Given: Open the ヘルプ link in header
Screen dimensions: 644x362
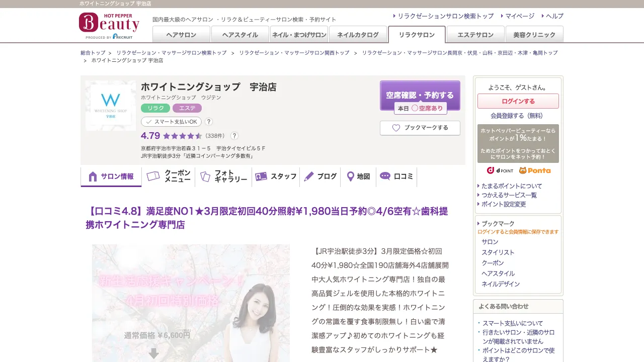Looking at the screenshot, I should [554, 16].
